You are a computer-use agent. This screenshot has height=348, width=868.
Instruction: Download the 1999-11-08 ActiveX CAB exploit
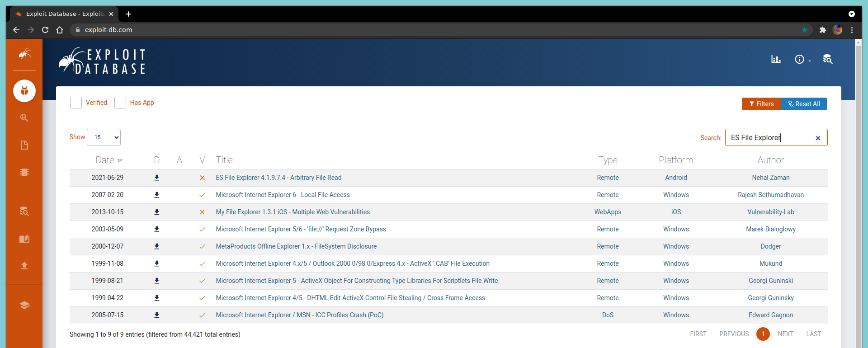point(157,263)
